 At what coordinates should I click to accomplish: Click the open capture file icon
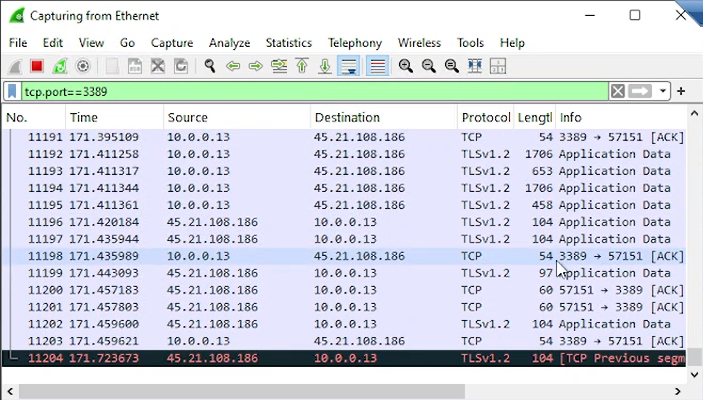pyautogui.click(x=112, y=66)
